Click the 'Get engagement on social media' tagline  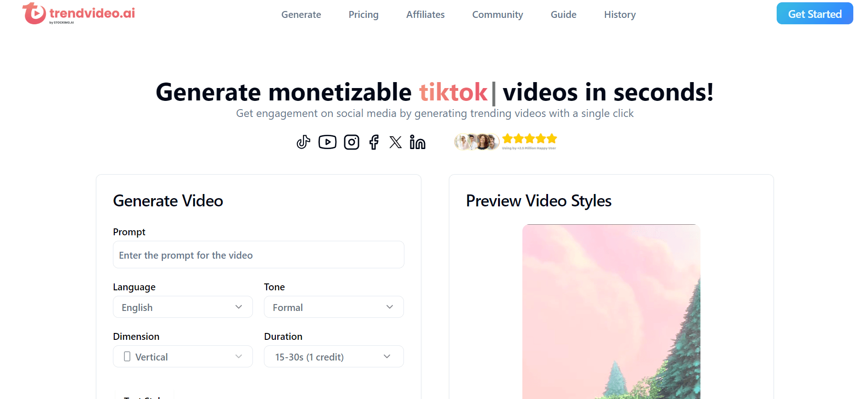[435, 113]
